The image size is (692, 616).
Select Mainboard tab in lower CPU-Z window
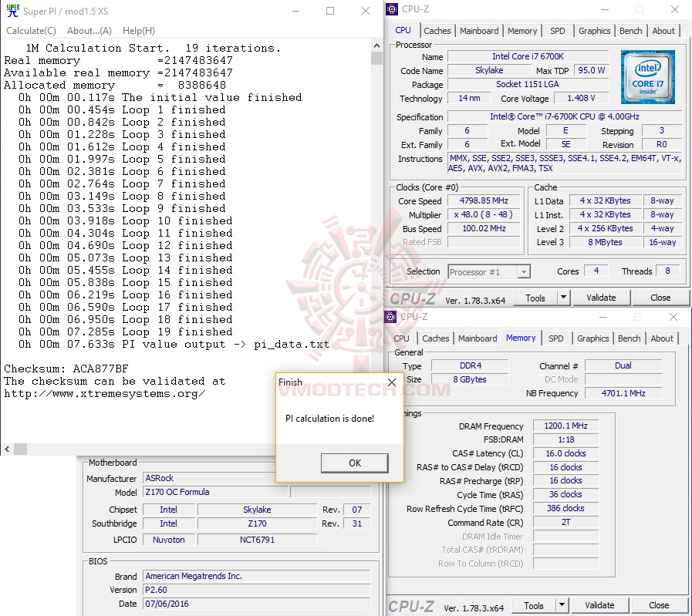(478, 338)
